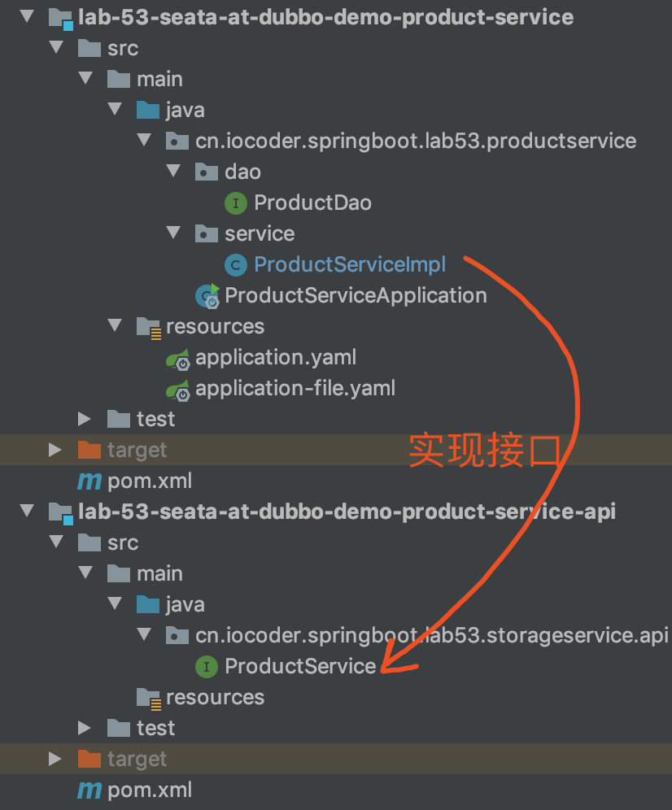Screen dimensions: 672x810
Task: Click the ProductServiceImpl class icon
Action: pos(237,265)
